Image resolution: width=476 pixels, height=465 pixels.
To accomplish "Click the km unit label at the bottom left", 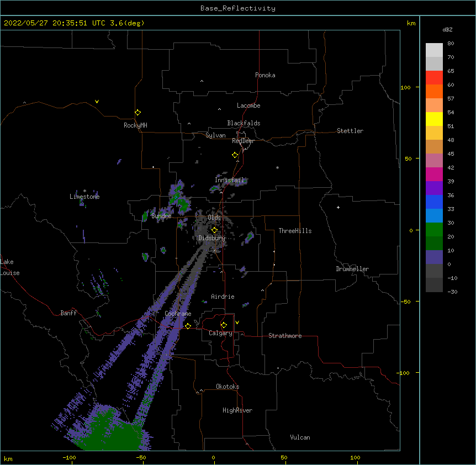I will pyautogui.click(x=8, y=458).
